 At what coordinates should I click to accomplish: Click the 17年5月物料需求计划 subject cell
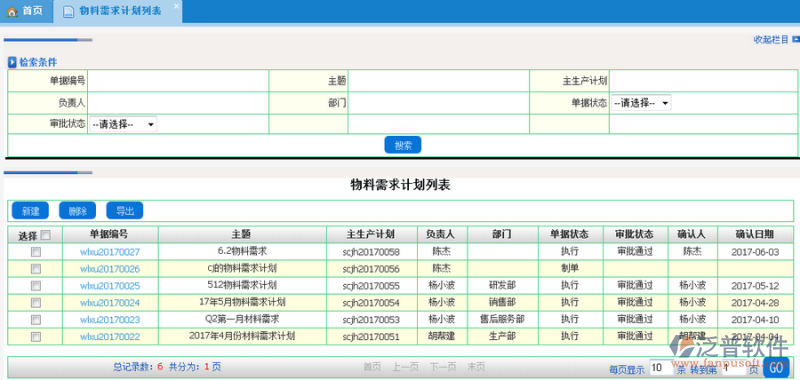[242, 302]
